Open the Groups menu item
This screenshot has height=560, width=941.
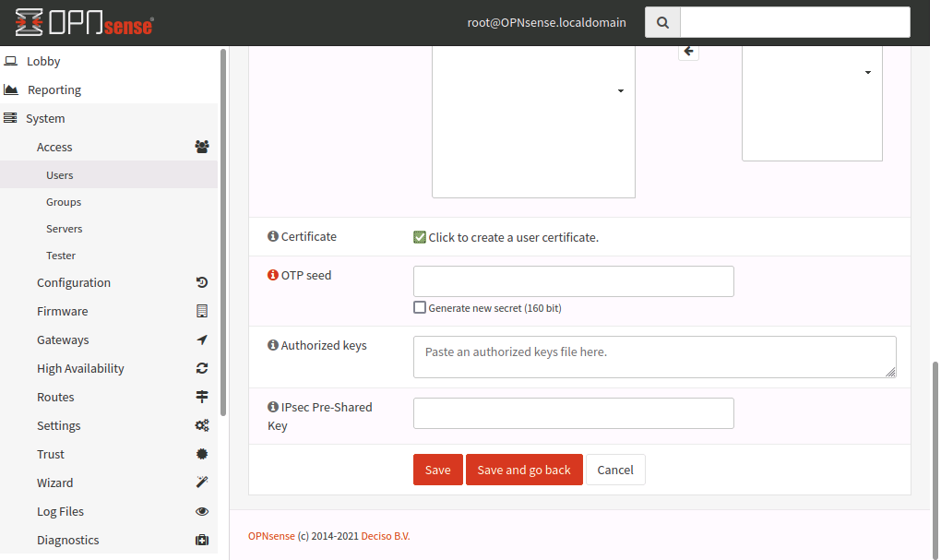(64, 202)
